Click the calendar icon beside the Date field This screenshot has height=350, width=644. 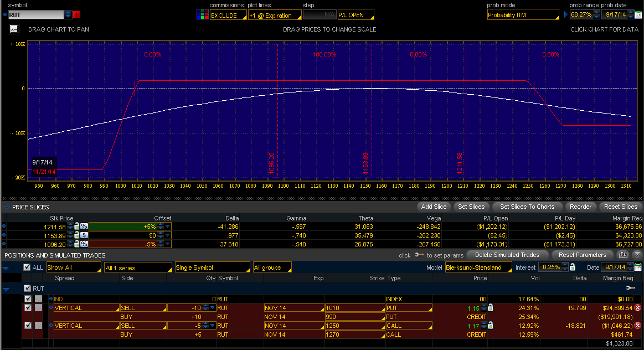638,267
